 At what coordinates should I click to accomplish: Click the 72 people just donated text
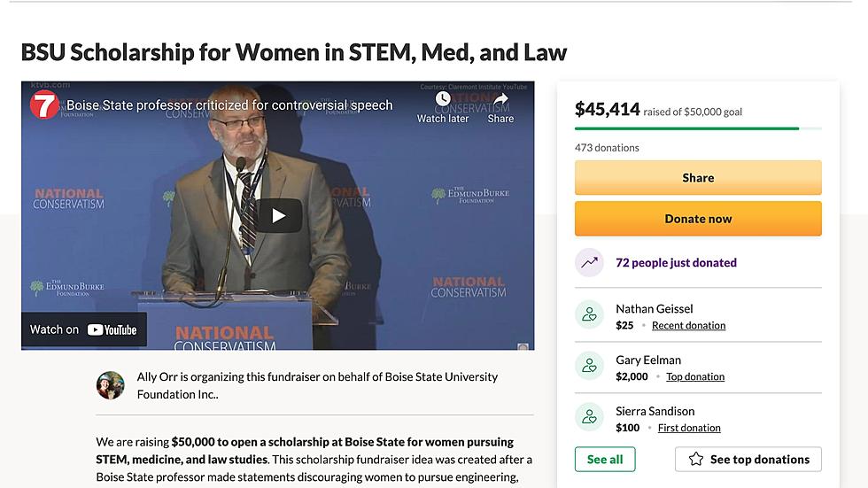676,263
